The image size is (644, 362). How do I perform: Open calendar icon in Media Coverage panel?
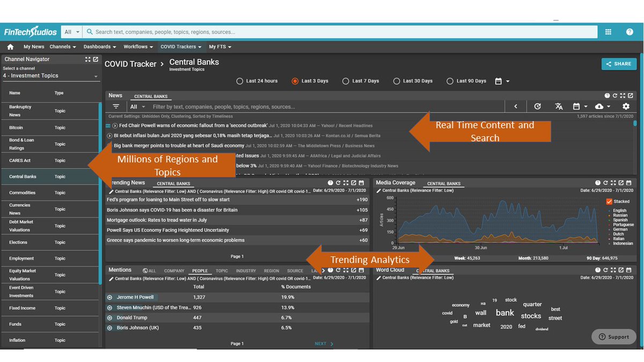tap(628, 183)
